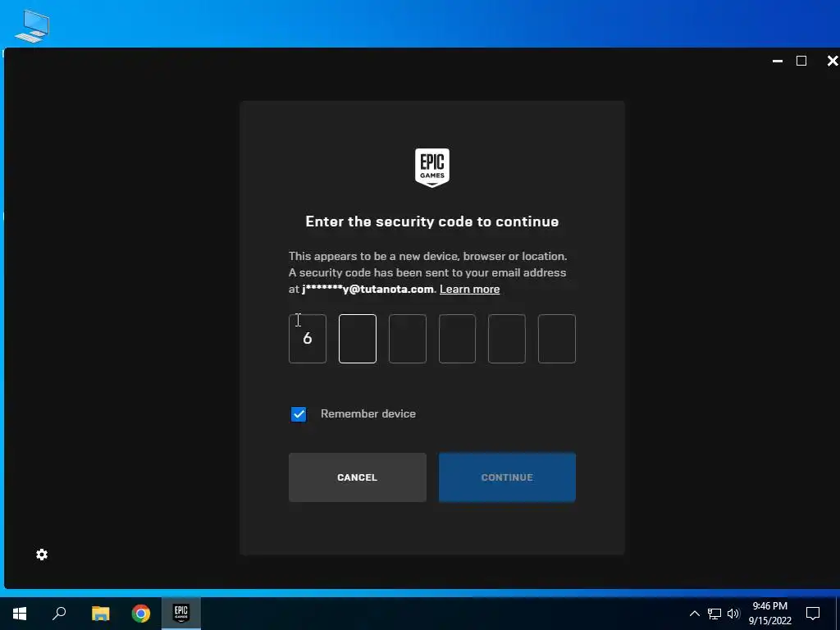Open the notification center icon
The image size is (840, 630).
[x=813, y=614]
